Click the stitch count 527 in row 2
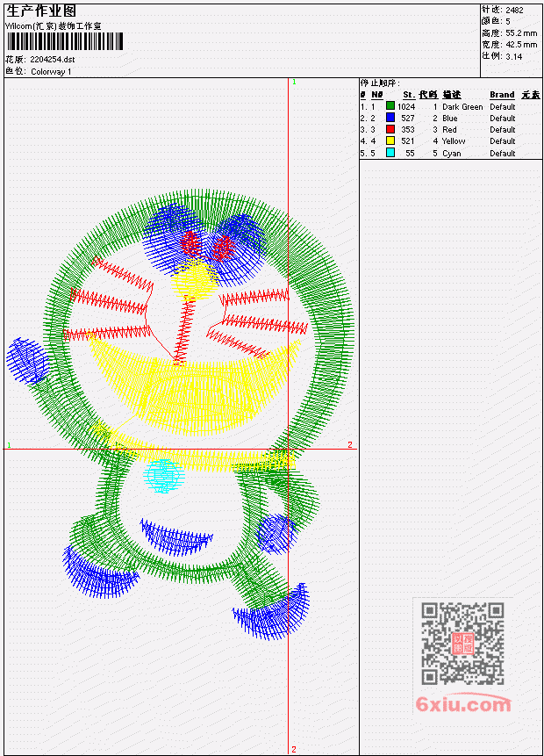The width and height of the screenshot is (544, 756). pos(408,119)
